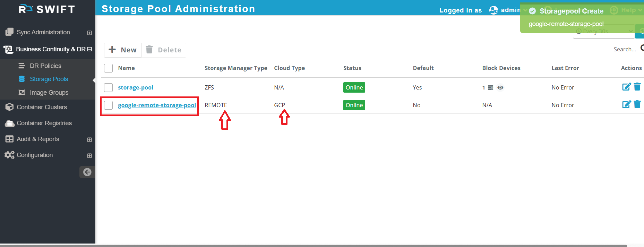Viewport: 644px width, 247px height.
Task: Click the Audit & Reports table icon
Action: click(9, 139)
